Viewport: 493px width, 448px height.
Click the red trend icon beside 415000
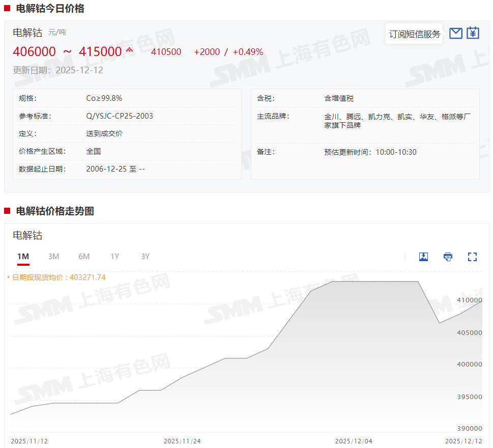[x=129, y=50]
